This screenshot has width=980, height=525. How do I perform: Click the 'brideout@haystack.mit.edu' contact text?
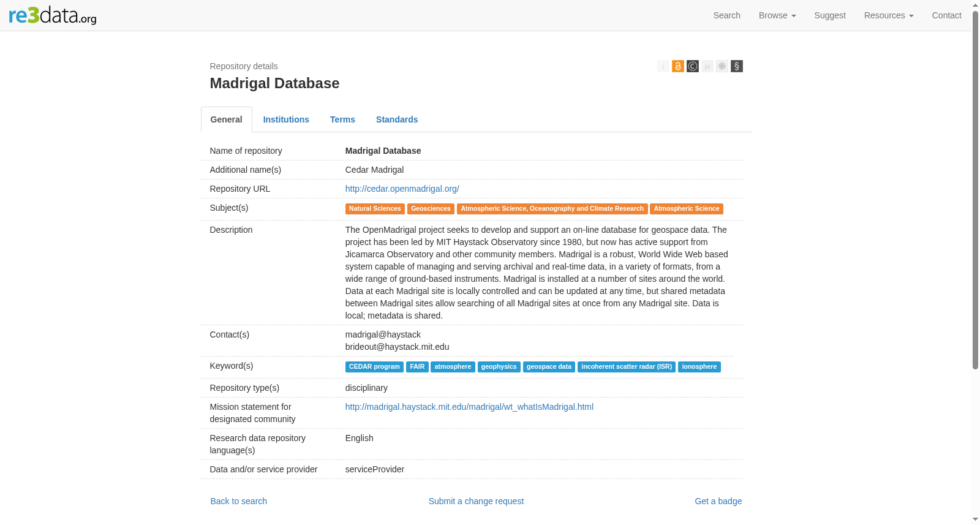pos(397,347)
